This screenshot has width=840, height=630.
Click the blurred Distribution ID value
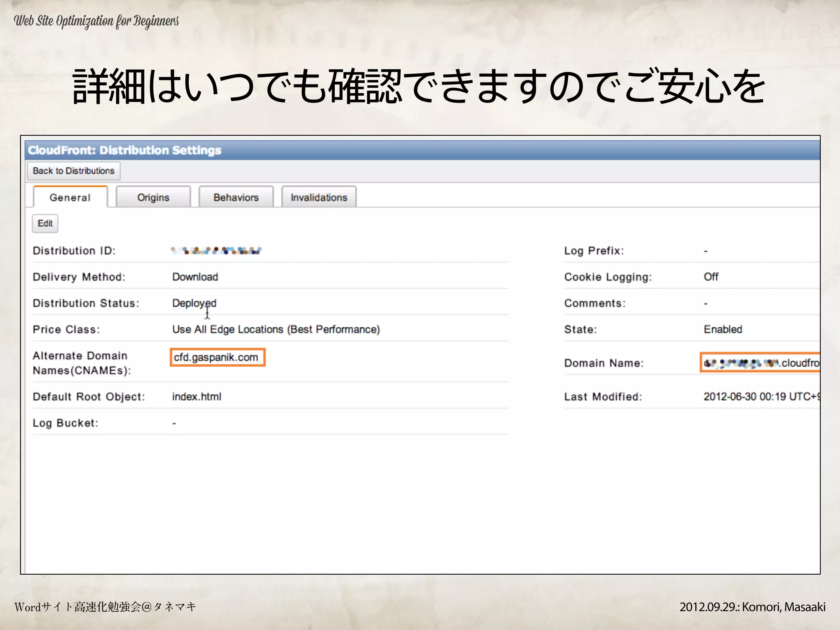pos(216,250)
